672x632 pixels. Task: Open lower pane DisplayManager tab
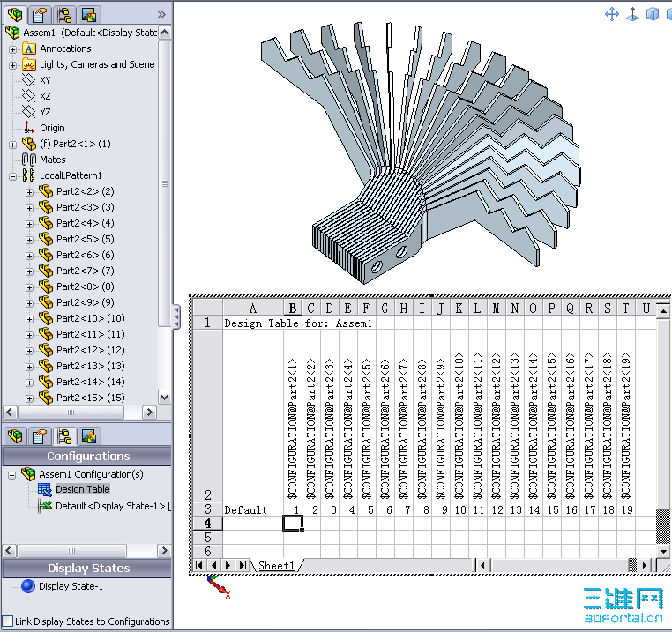89,436
